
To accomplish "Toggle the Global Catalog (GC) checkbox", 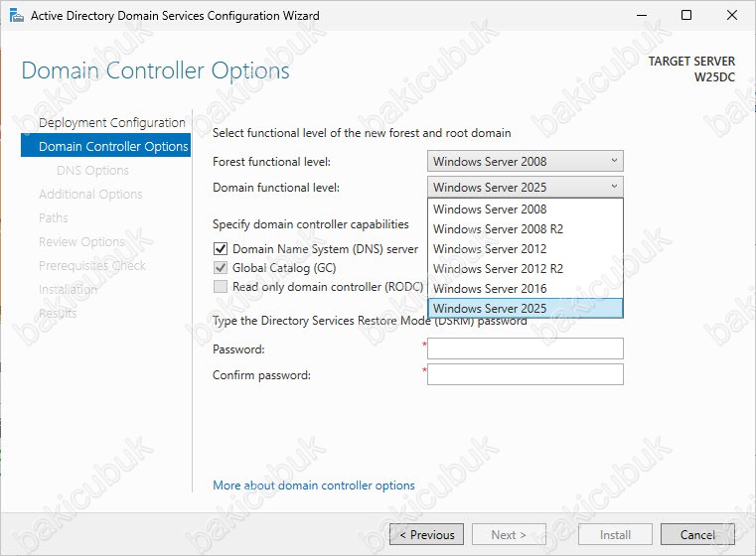I will click(221, 267).
